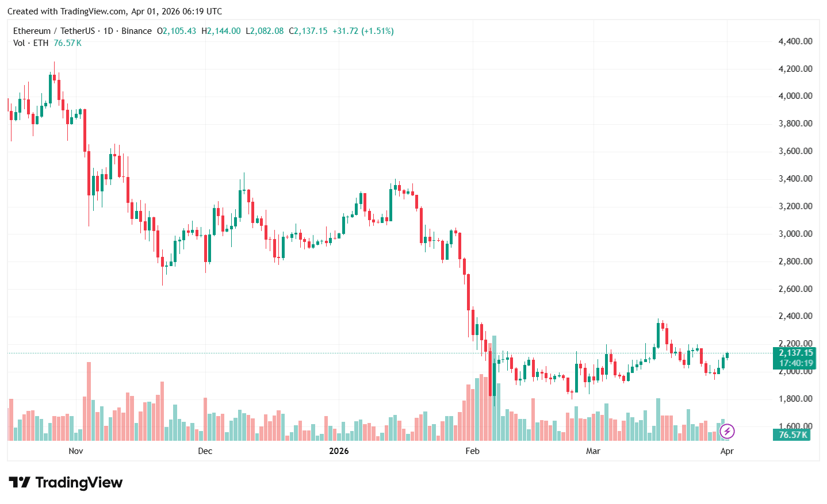
Task: Click the 4,400.00 price scale label
Action: [795, 41]
